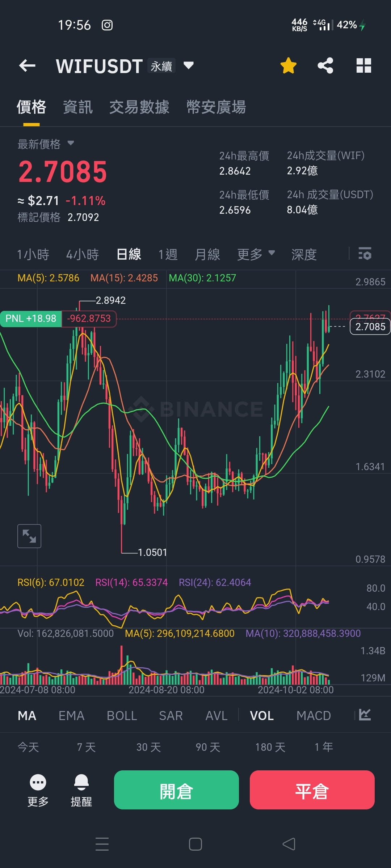
Task: Expand the 更多 intervals dropdown
Action: (x=256, y=254)
